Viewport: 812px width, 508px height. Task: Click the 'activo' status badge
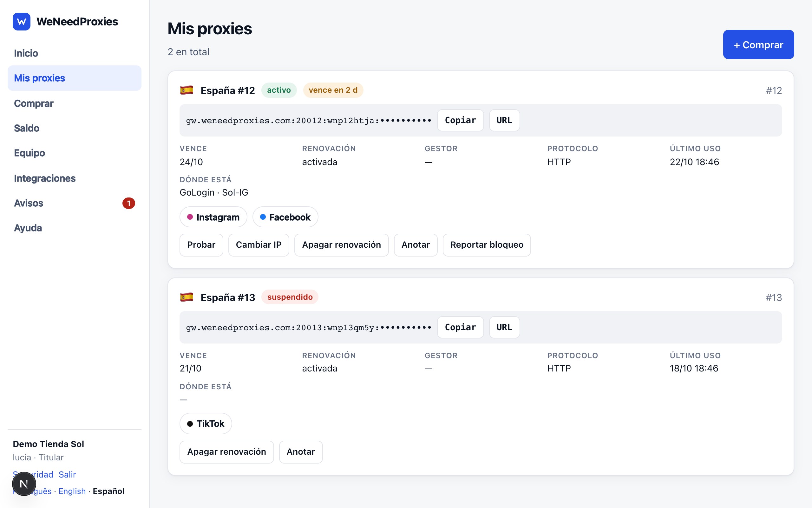pyautogui.click(x=279, y=90)
